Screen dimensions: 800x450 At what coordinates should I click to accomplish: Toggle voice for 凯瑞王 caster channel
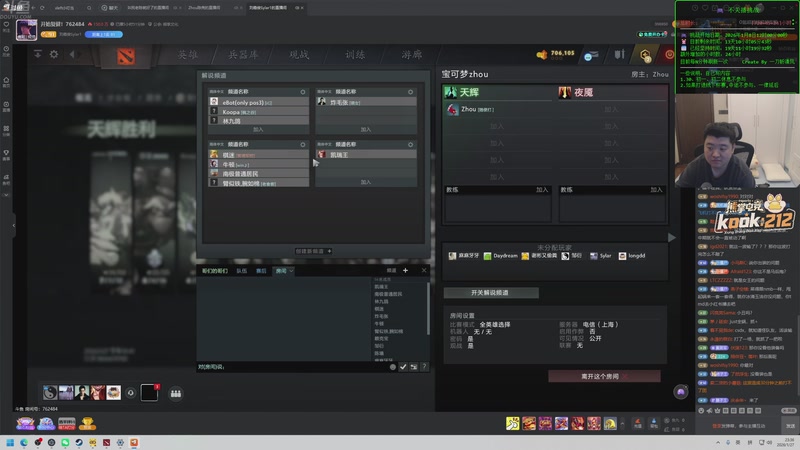(x=410, y=144)
